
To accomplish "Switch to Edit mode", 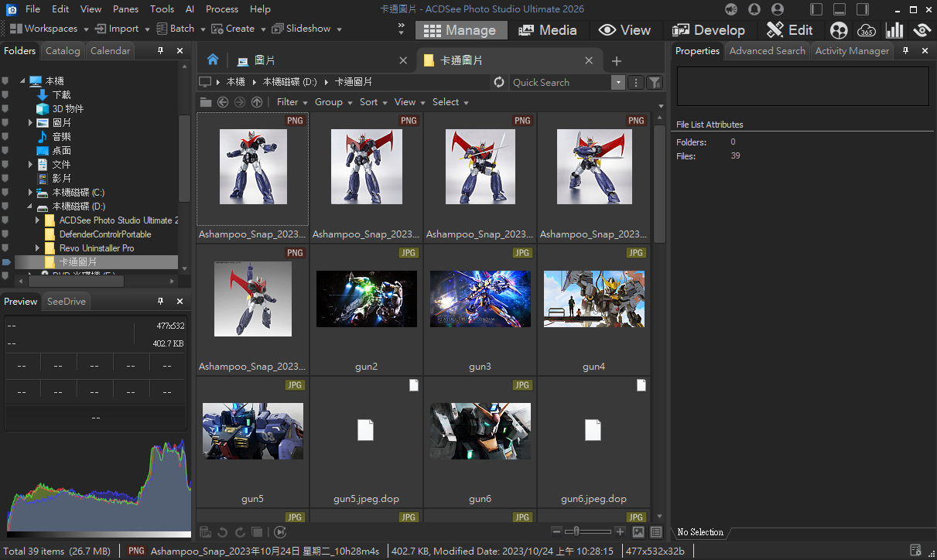I will point(789,30).
